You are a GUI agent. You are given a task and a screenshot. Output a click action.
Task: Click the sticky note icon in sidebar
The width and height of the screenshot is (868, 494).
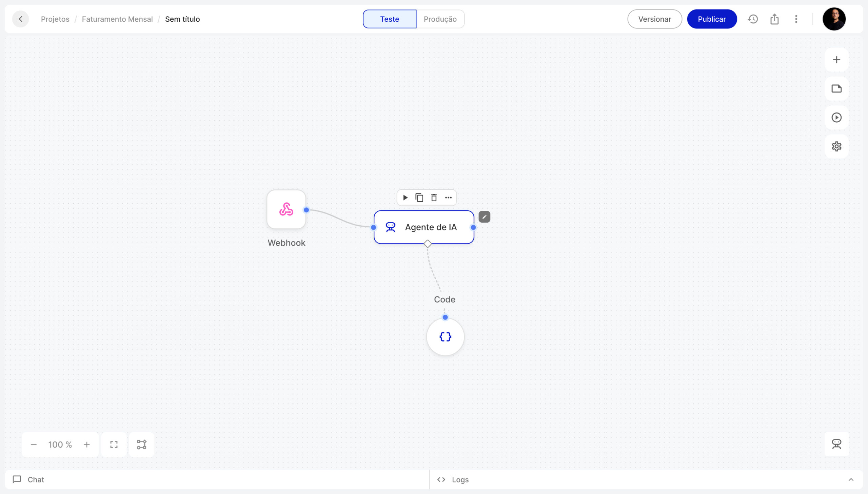click(836, 88)
